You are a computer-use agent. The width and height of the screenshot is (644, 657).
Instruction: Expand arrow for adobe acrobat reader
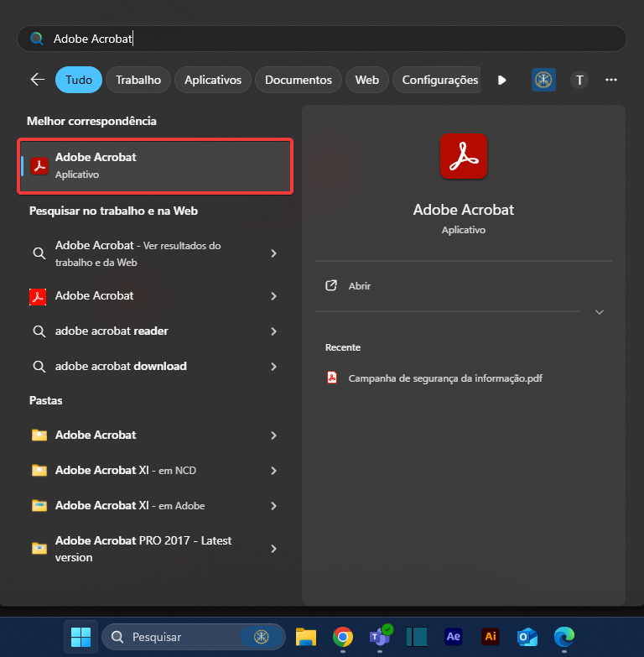click(273, 331)
